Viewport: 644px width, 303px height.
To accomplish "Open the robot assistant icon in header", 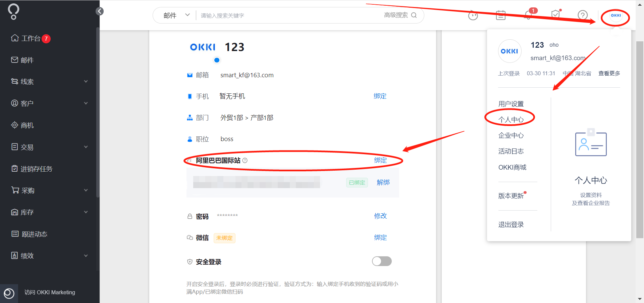I will point(473,15).
